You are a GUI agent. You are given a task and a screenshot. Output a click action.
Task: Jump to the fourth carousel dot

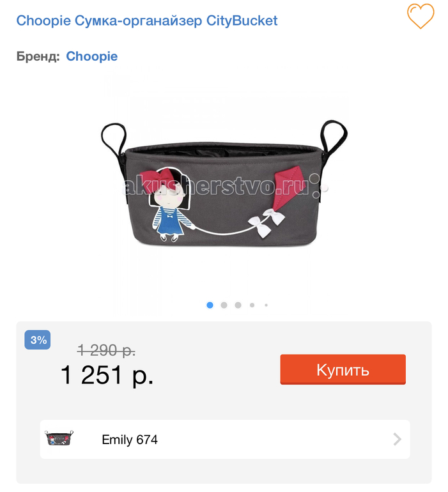[252, 305]
